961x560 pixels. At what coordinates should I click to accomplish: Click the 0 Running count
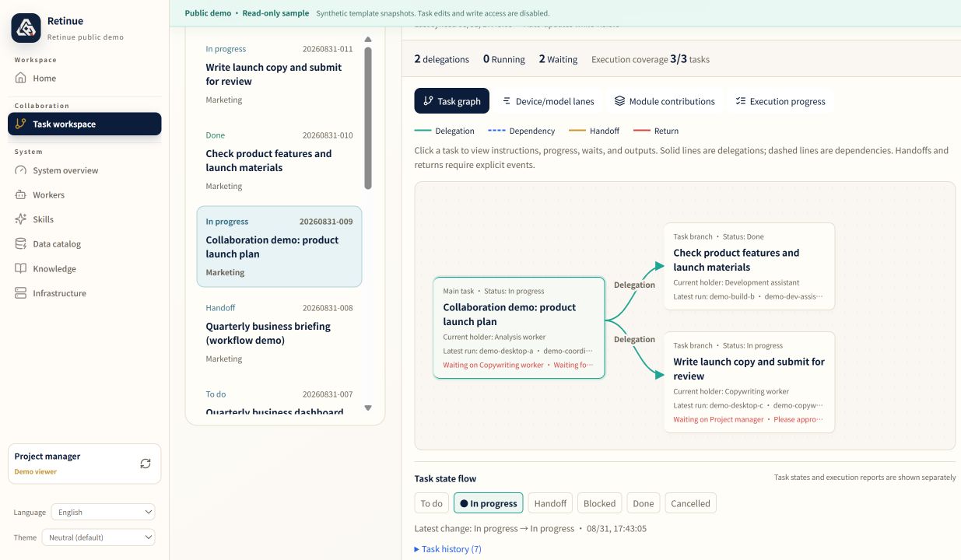click(504, 59)
